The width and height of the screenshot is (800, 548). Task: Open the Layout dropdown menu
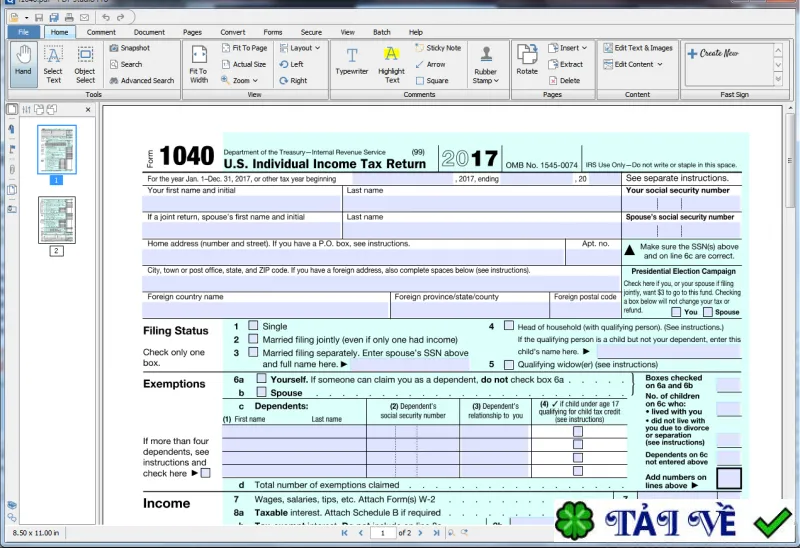(300, 48)
